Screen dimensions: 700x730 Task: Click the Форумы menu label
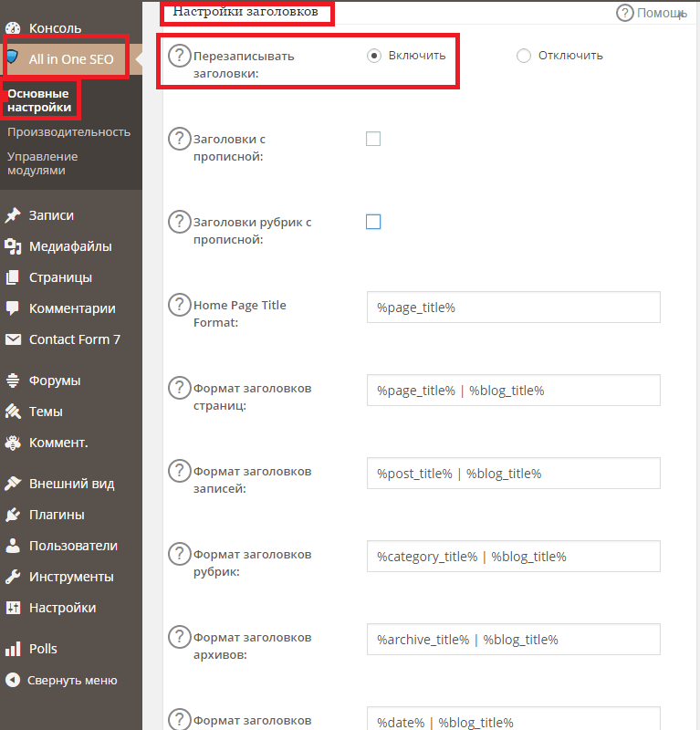tap(55, 381)
